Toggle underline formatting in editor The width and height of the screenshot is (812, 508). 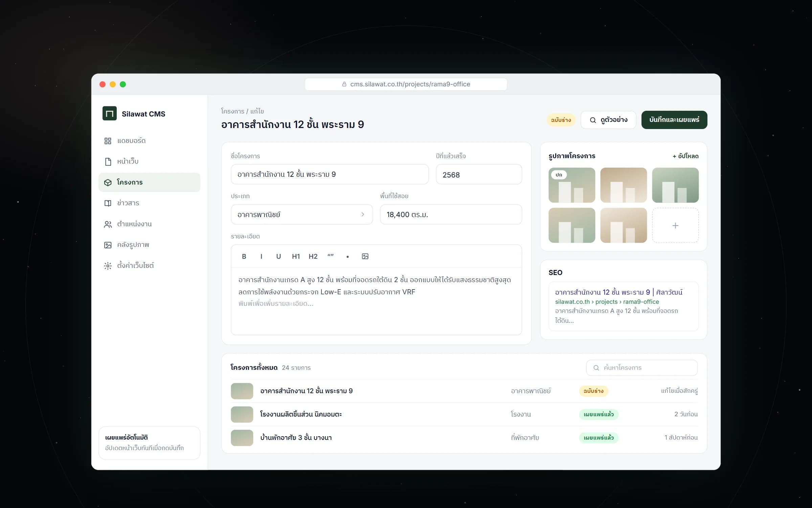click(278, 256)
